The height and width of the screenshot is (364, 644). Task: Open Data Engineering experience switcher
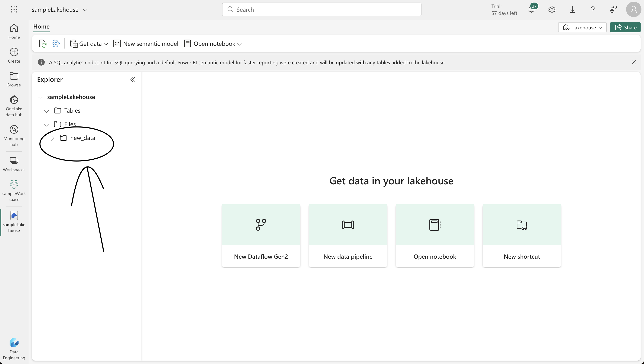[14, 349]
